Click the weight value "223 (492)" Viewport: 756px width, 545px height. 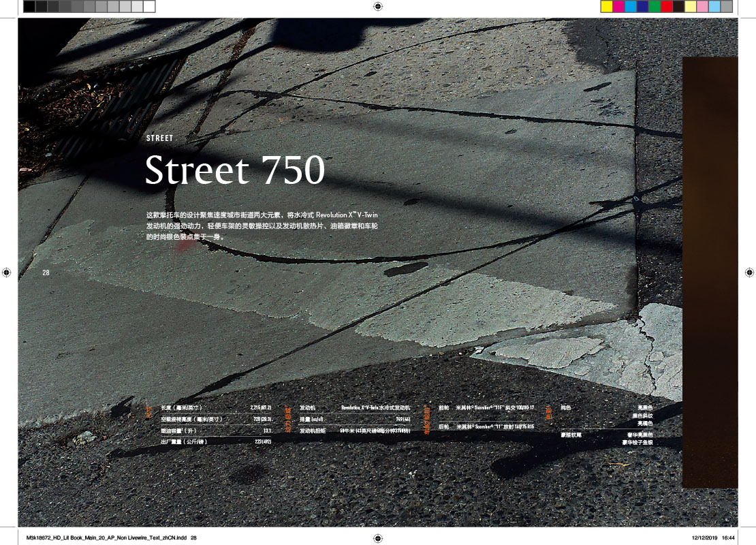264,441
